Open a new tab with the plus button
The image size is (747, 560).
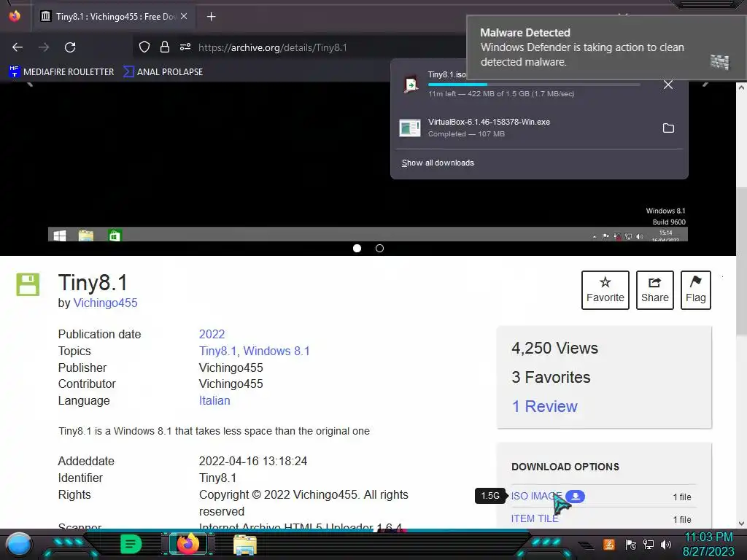[211, 17]
